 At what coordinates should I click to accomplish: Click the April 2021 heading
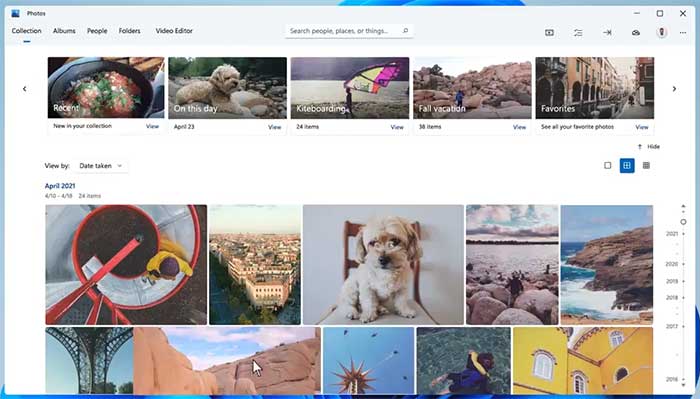tap(60, 186)
